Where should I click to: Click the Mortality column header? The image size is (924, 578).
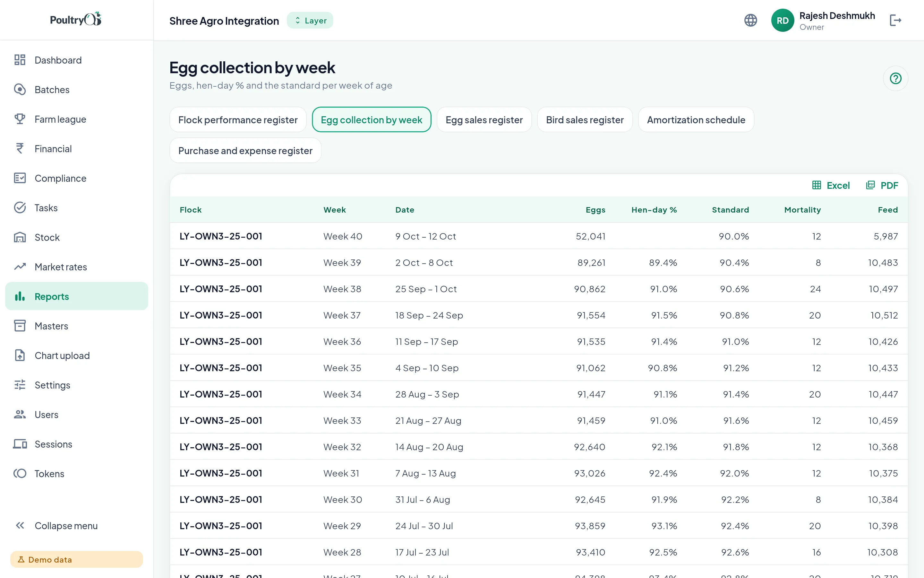(802, 209)
